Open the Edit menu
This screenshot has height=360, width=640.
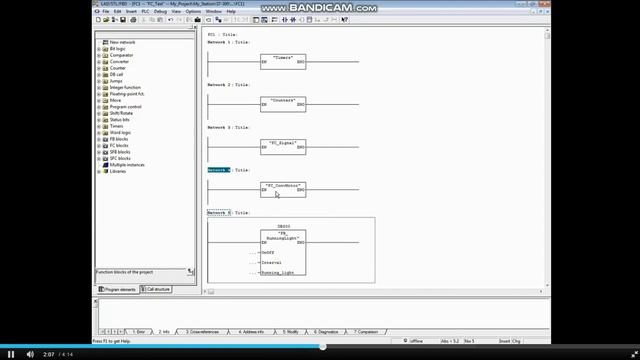click(x=118, y=11)
